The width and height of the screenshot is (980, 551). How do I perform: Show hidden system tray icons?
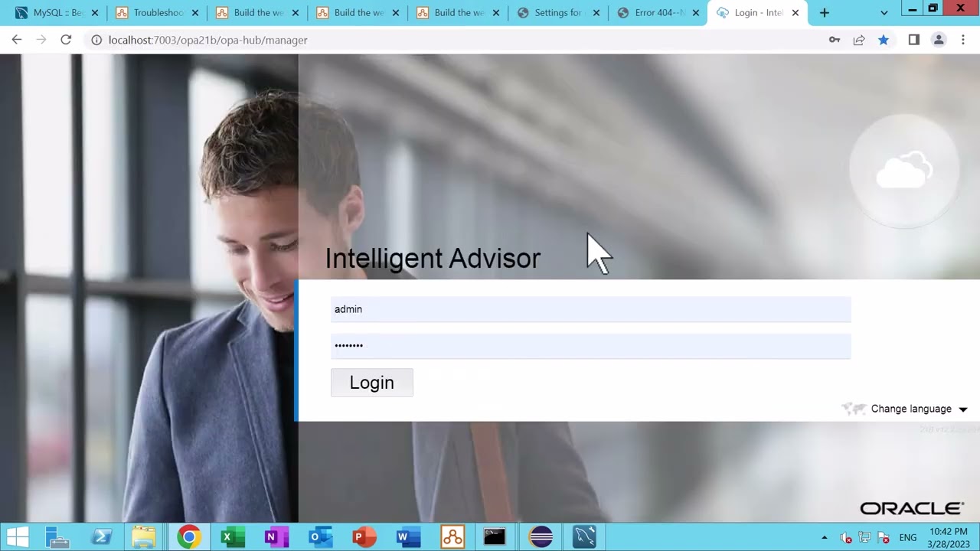(x=825, y=537)
